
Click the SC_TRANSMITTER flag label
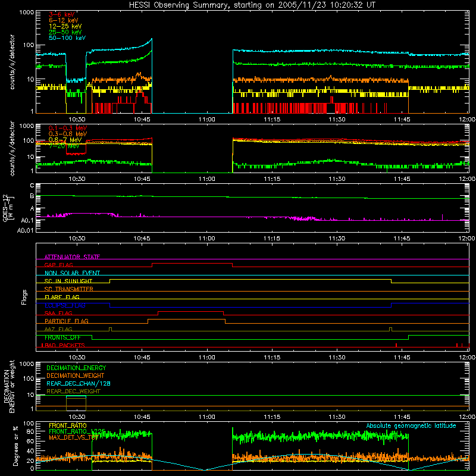click(69, 289)
